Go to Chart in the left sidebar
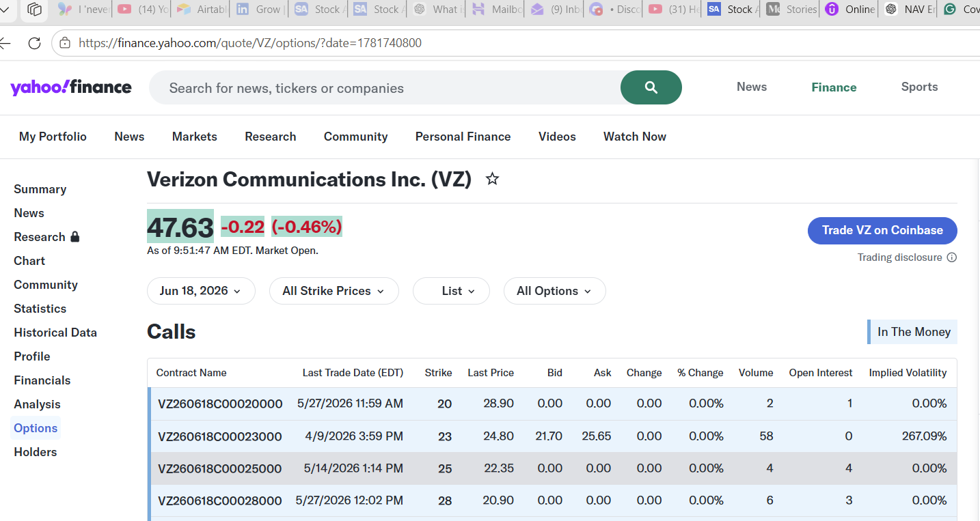The image size is (980, 521). (x=29, y=261)
